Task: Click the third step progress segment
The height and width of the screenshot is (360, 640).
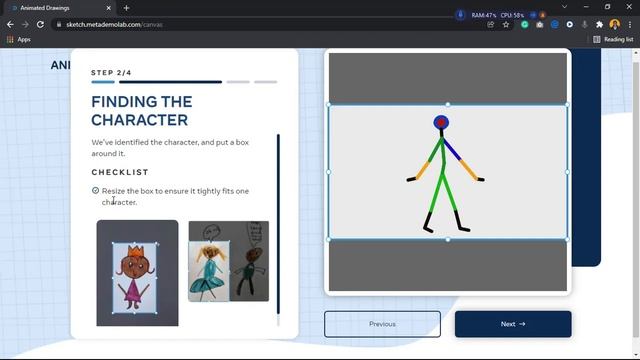Action: click(238, 82)
